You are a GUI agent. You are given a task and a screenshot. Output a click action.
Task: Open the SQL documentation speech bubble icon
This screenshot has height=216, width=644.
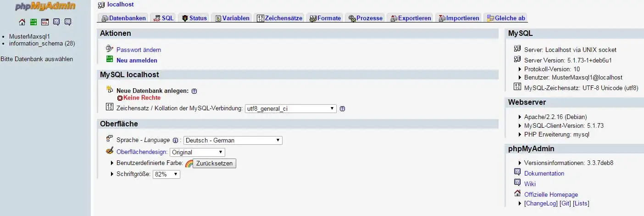coord(68,22)
